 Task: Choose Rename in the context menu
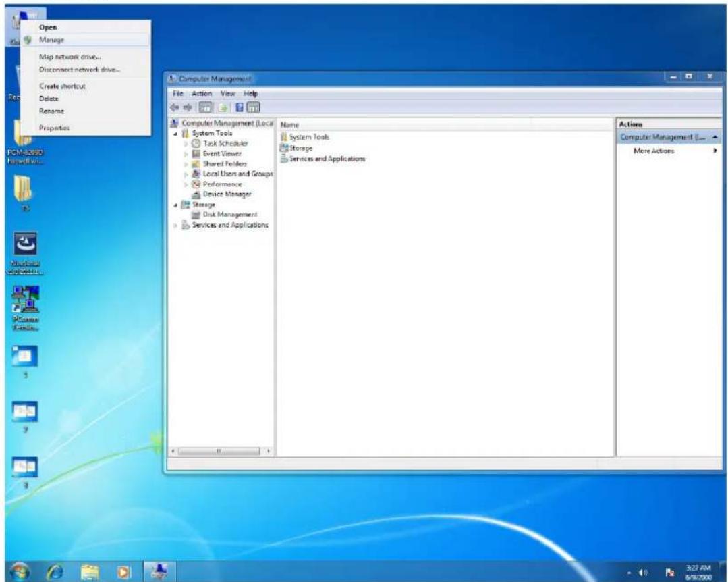coord(86,111)
